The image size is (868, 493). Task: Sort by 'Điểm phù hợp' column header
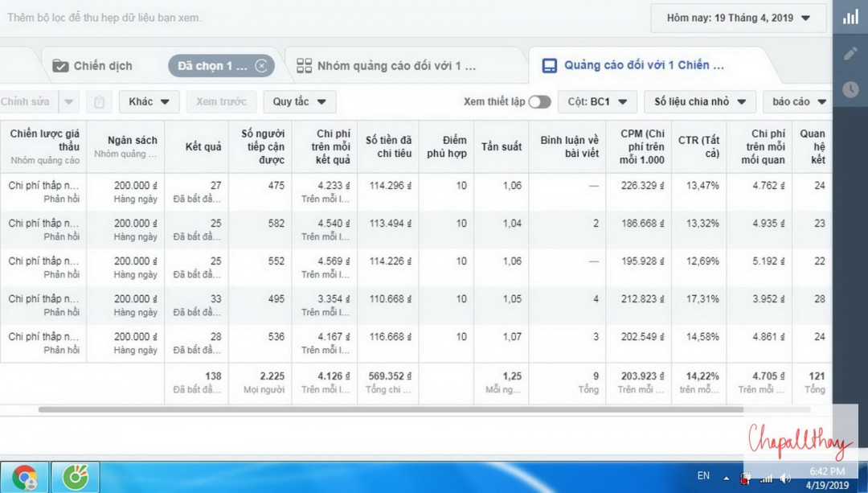tap(447, 147)
